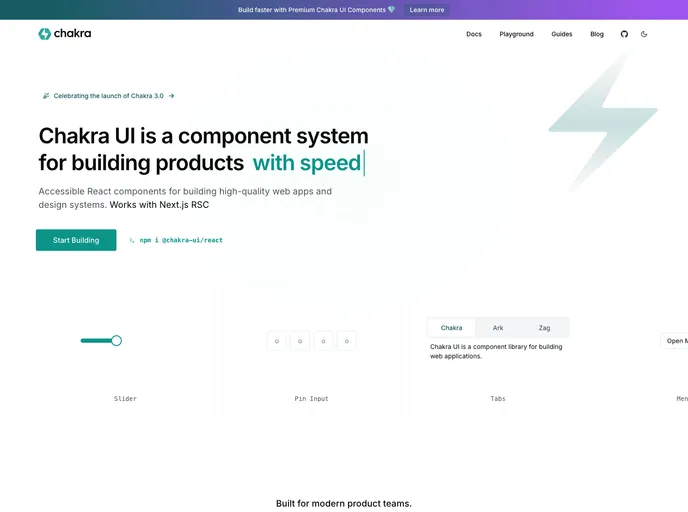Expand the Open Menu dropdown button
Screen dimensions: 688x512
coord(675,341)
